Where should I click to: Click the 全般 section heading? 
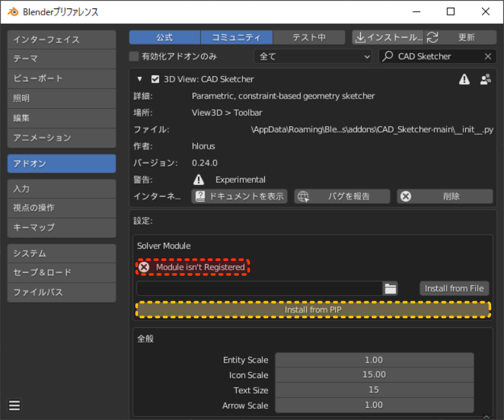click(146, 339)
